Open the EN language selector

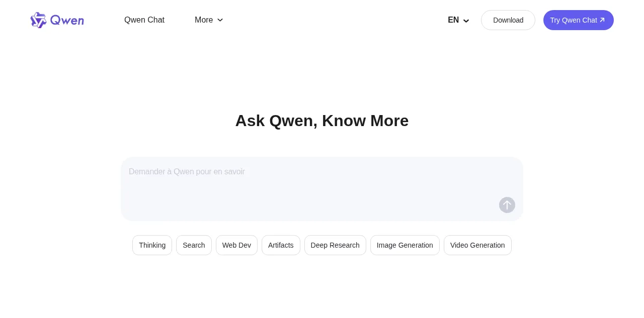[x=458, y=20]
